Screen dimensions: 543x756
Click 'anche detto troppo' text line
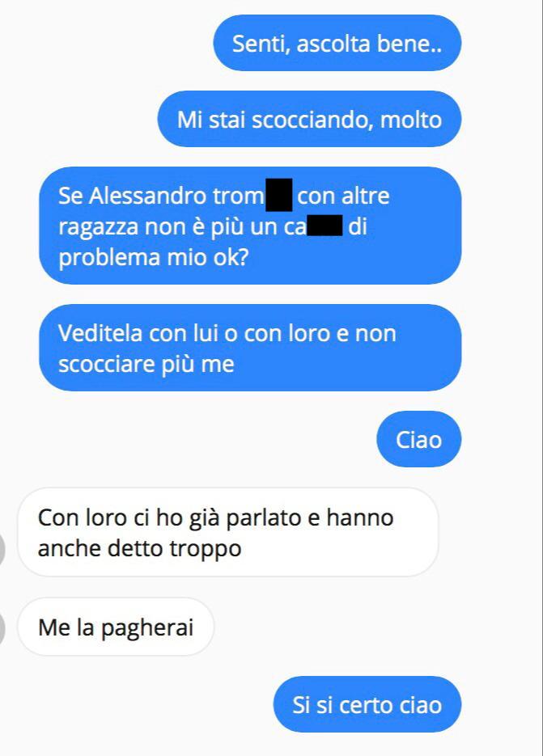(139, 549)
